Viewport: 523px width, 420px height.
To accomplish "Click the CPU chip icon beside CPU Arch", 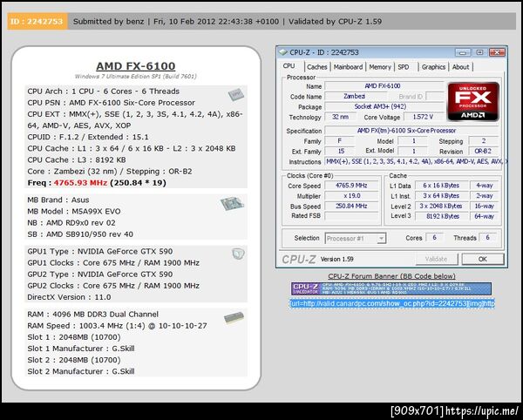I will click(236, 95).
